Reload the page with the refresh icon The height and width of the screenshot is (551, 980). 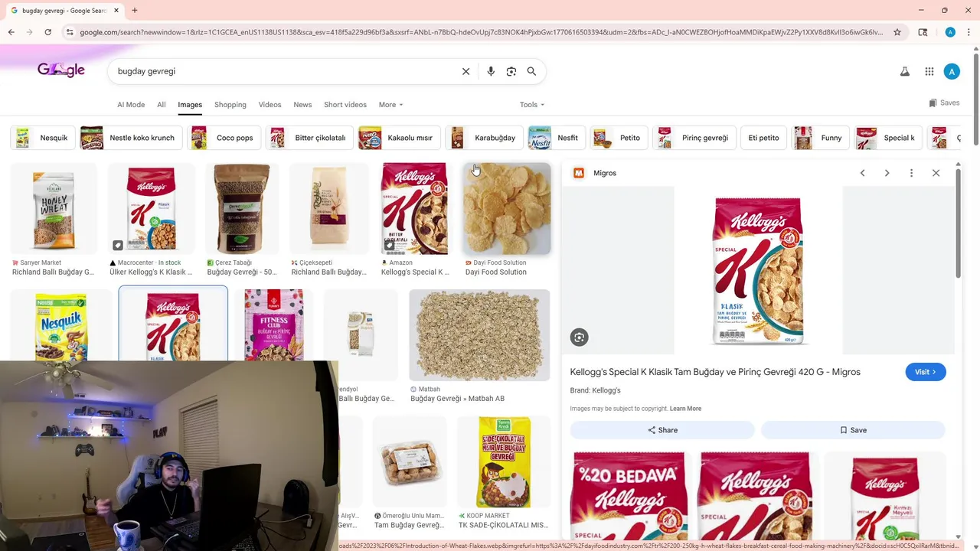coord(47,32)
